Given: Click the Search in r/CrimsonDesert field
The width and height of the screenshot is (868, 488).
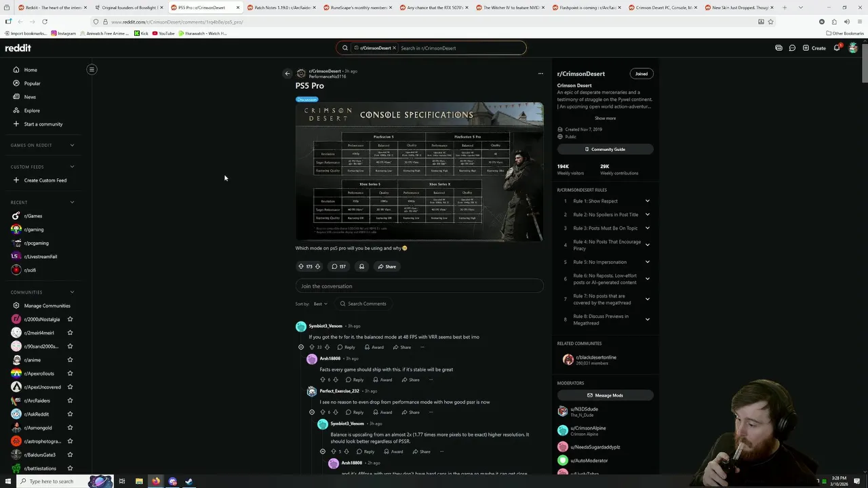Looking at the screenshot, I should coord(461,48).
